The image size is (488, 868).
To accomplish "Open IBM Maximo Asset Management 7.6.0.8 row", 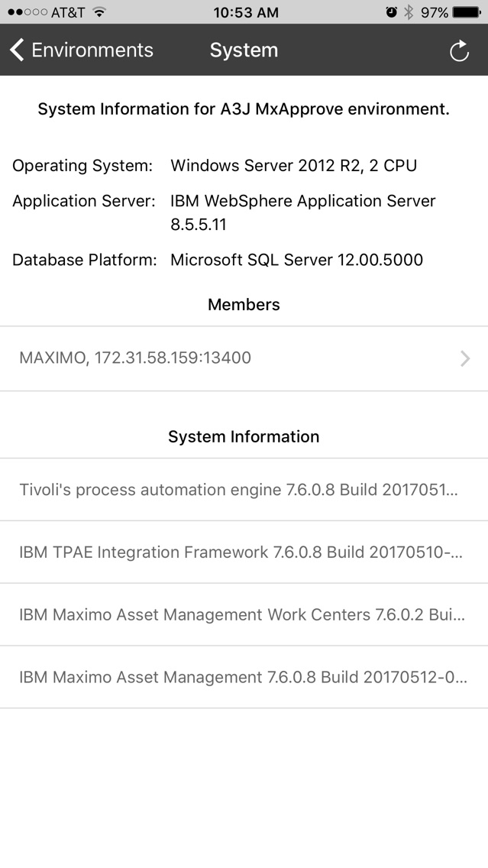I will (x=244, y=677).
